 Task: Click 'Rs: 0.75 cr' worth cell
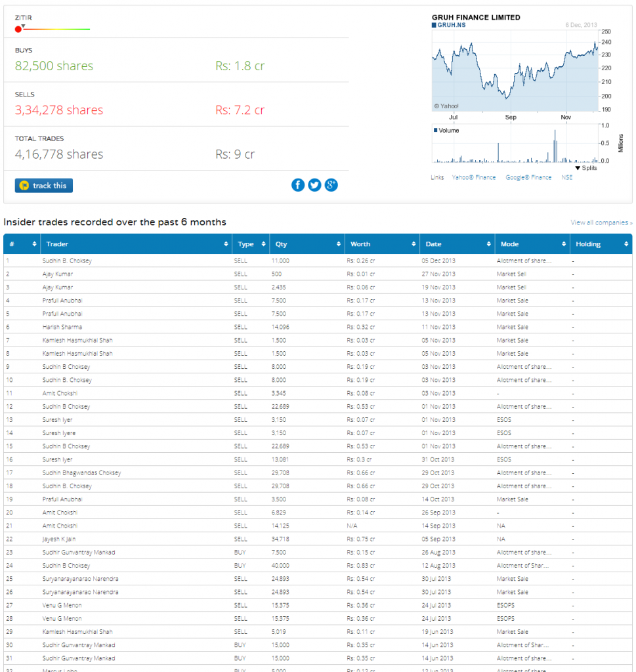click(x=361, y=539)
